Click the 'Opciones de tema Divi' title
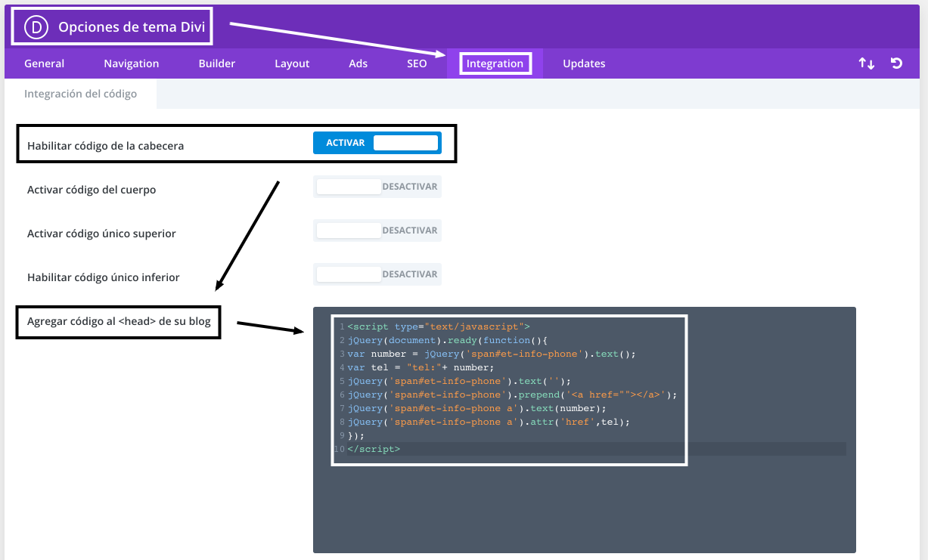The height and width of the screenshot is (560, 928). [132, 27]
